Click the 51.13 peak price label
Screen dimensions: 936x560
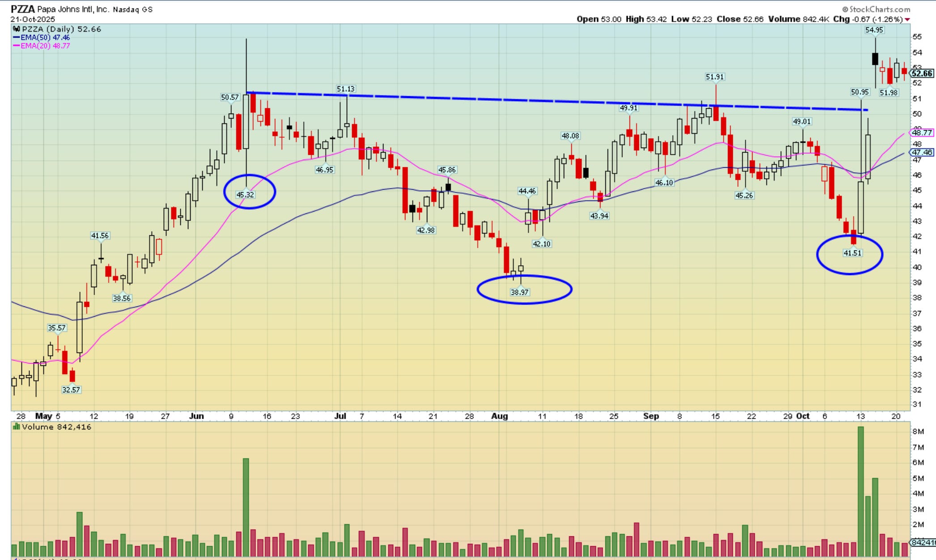click(345, 89)
